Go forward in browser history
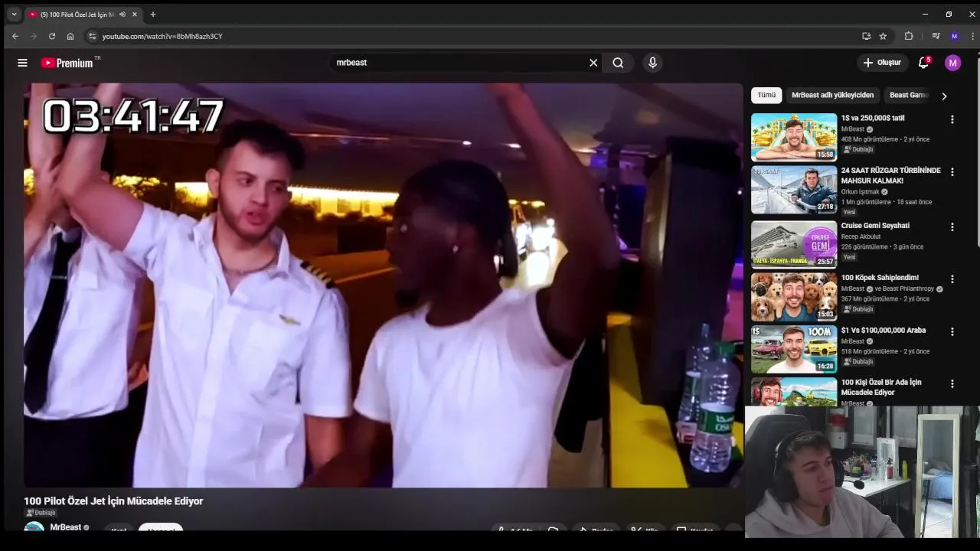The width and height of the screenshot is (980, 551). pyautogui.click(x=33, y=36)
